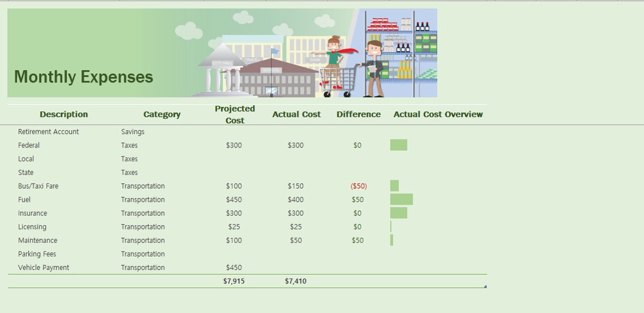The image size is (644, 313).
Task: Select Maintenance projected cost $100
Action: click(x=234, y=240)
